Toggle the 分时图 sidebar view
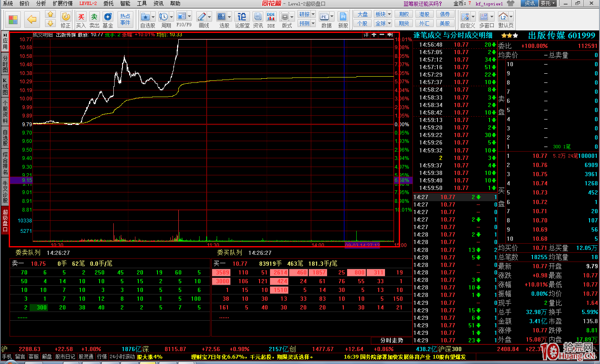This screenshot has height=364, width=600. click(5, 64)
